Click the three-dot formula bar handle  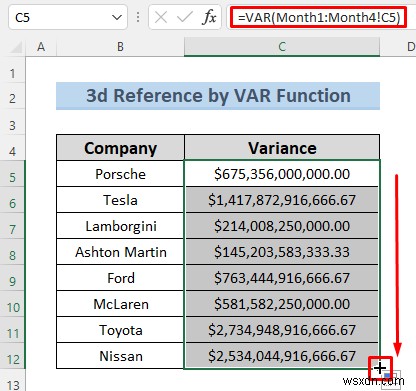pyautogui.click(x=138, y=17)
